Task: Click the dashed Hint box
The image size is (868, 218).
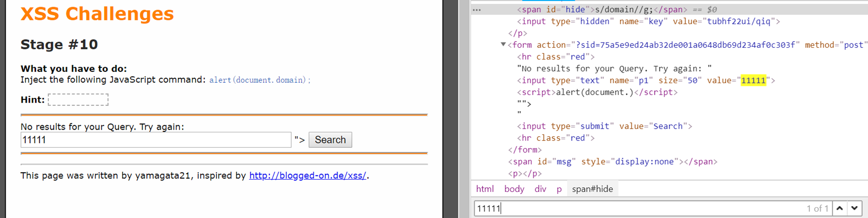Action: point(78,100)
